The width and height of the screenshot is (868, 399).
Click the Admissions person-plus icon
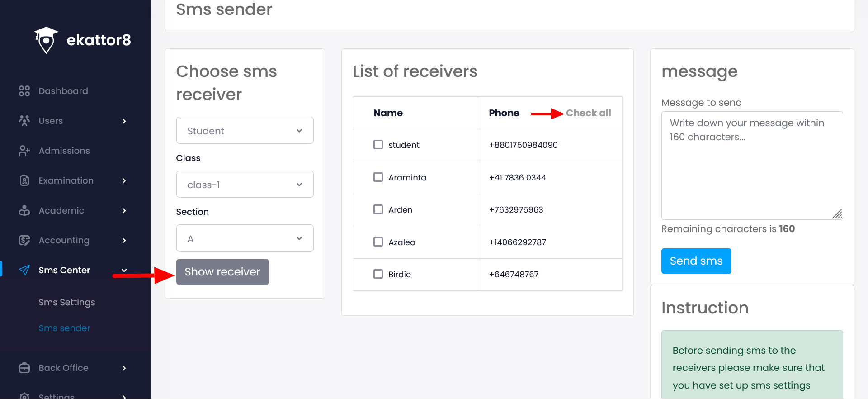tap(24, 151)
